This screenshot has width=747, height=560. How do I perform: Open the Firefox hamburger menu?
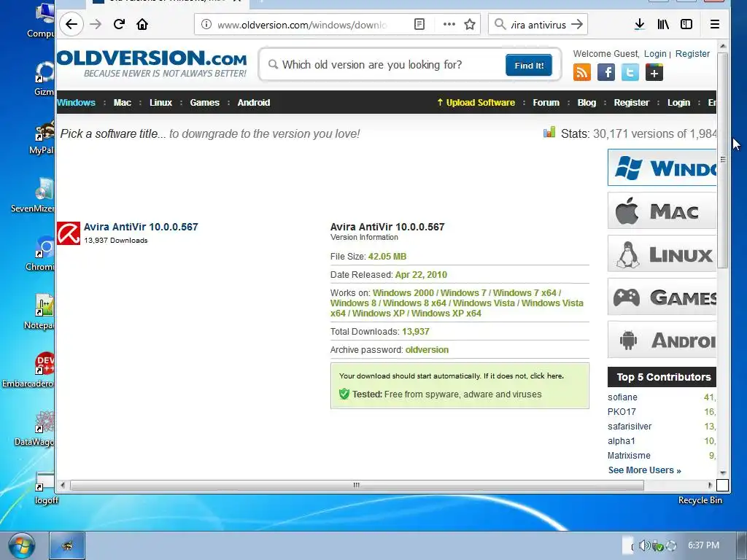[x=715, y=24]
